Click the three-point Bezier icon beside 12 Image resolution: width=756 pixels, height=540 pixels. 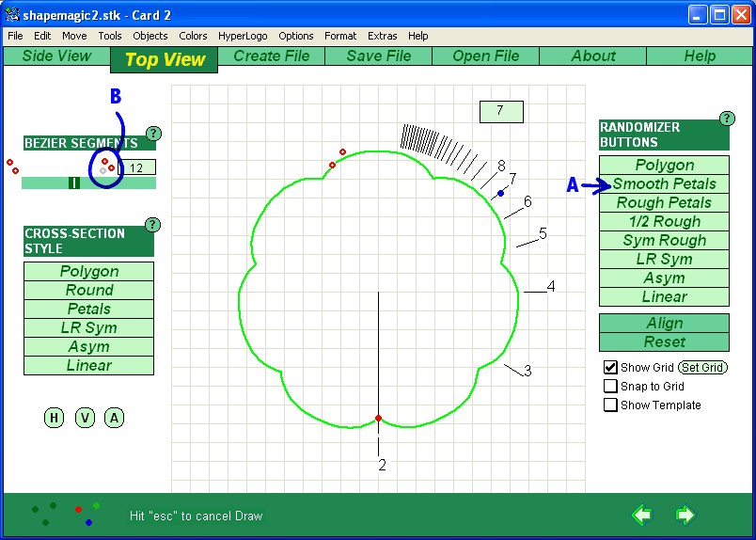pyautogui.click(x=106, y=167)
